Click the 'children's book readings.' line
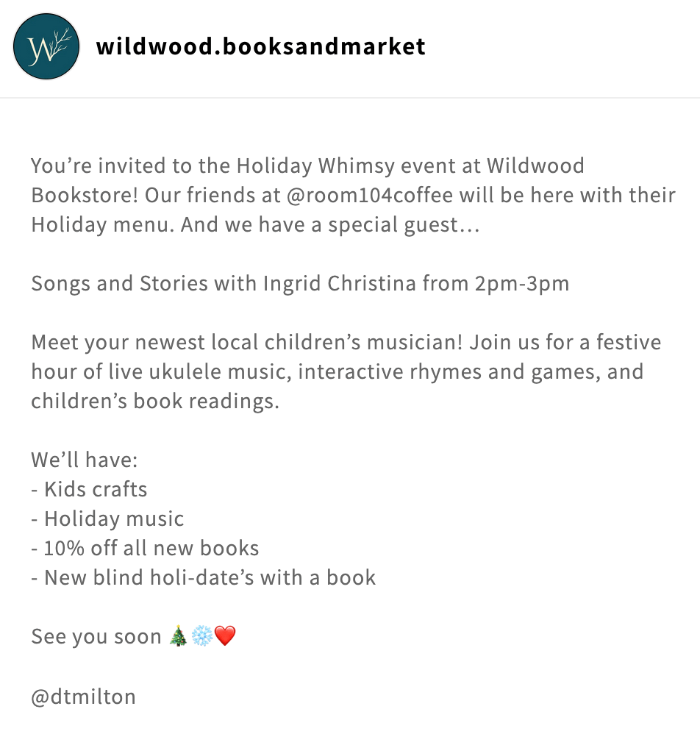 [154, 402]
